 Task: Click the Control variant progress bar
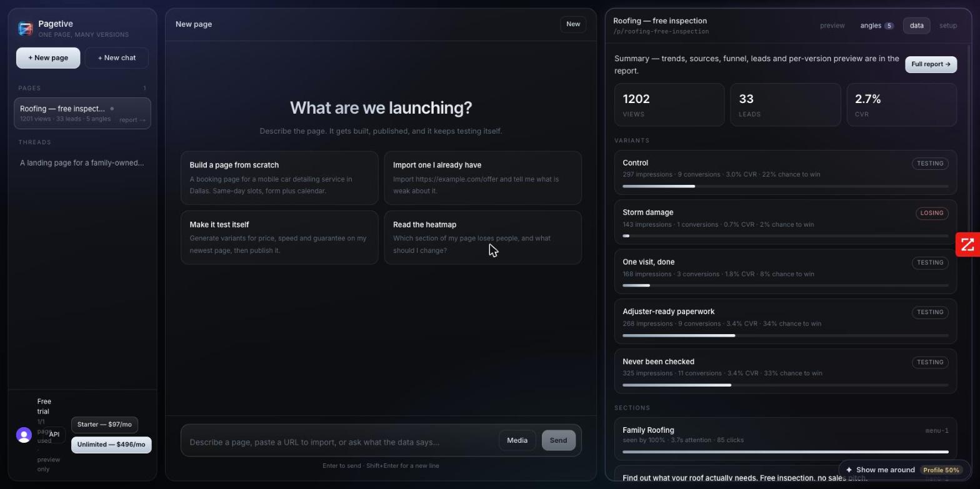pyautogui.click(x=785, y=186)
